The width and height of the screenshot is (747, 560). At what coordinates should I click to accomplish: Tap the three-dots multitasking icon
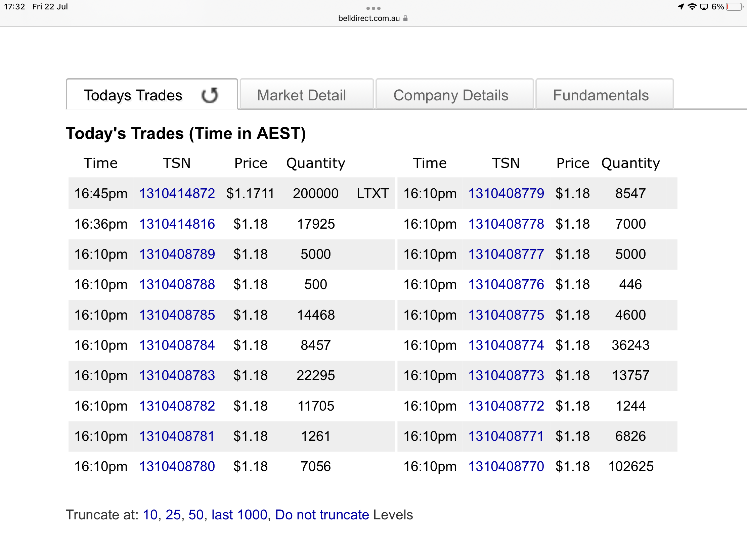[373, 8]
